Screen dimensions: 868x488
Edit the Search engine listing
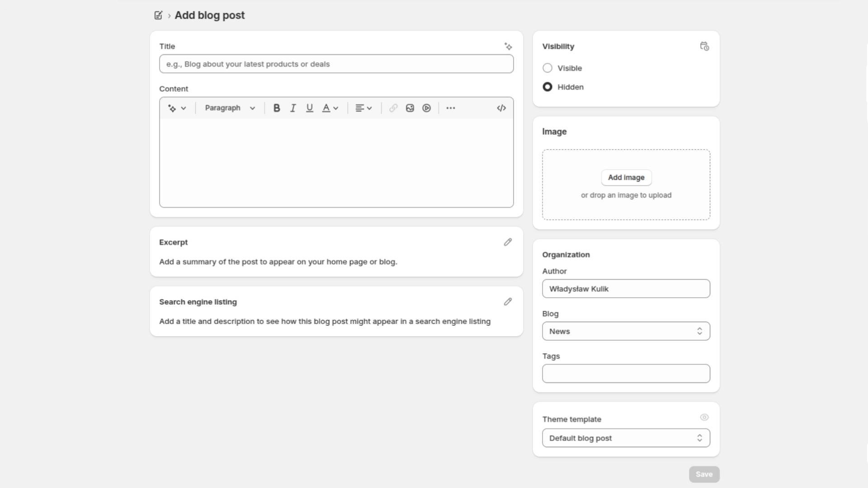(508, 301)
